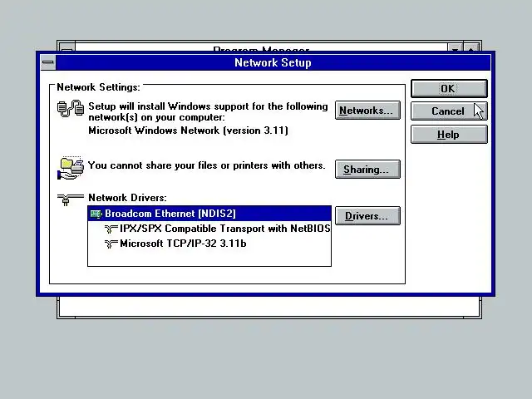Click the TCP/IP-32 protocol icon
The width and height of the screenshot is (532, 399).
tap(111, 244)
